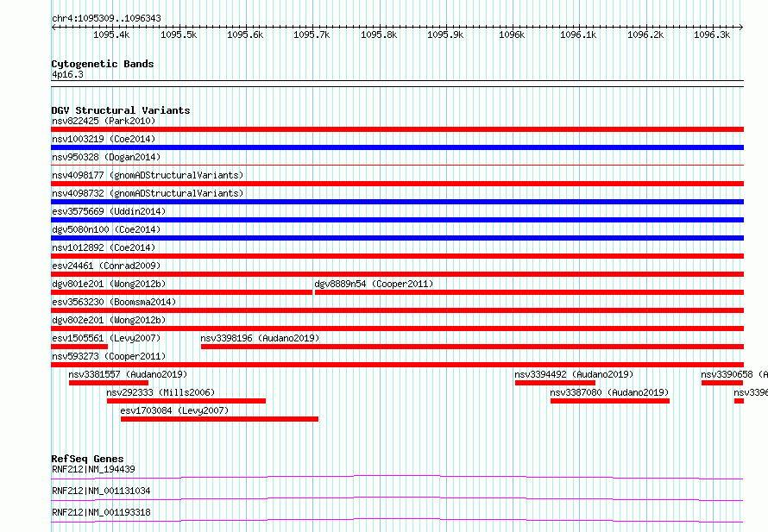Click the blue bar under esv3575669 (Uddin2014)
This screenshot has height=532, width=768.
point(397,220)
